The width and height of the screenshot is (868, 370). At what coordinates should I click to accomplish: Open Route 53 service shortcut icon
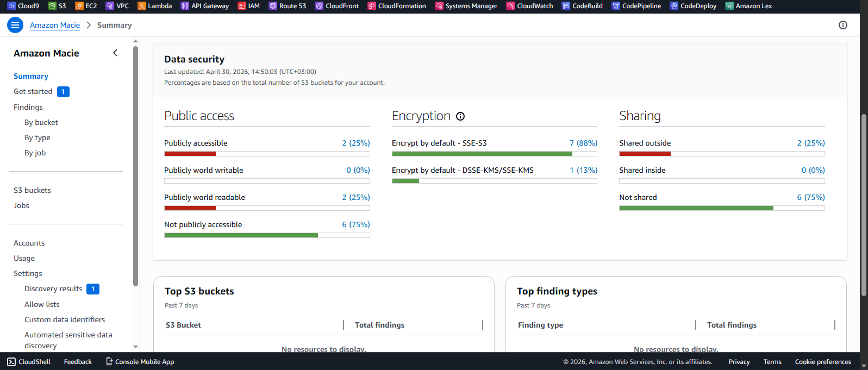273,6
